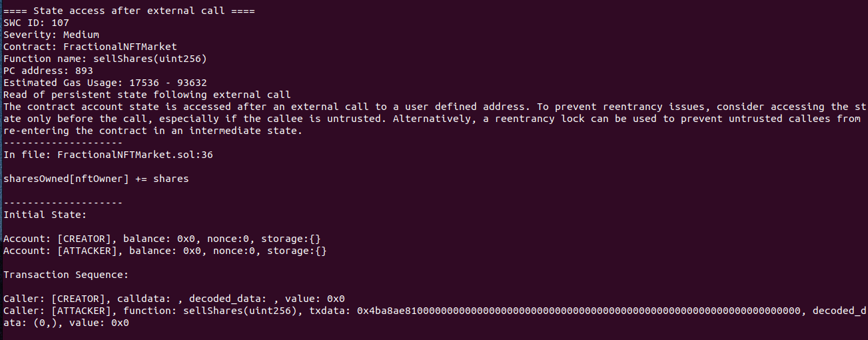Click the "Initial State:" label
The width and height of the screenshot is (868, 340).
pyautogui.click(x=45, y=215)
